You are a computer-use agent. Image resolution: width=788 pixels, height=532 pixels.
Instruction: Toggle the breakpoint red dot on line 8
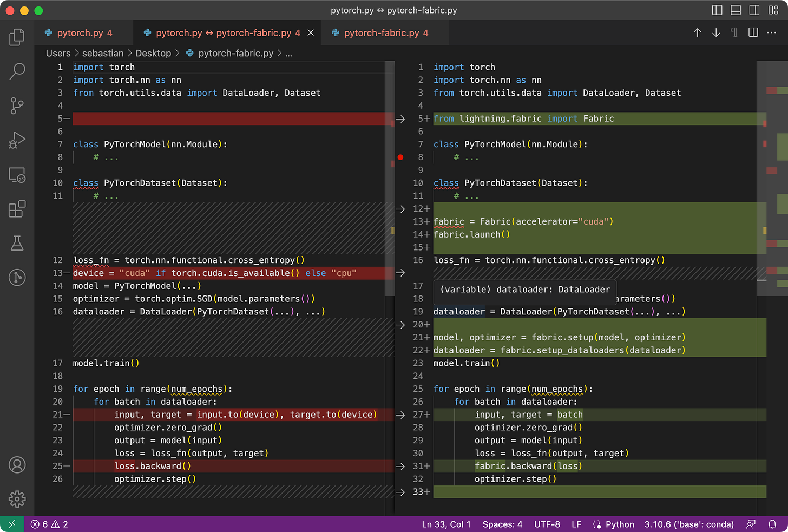tap(400, 157)
